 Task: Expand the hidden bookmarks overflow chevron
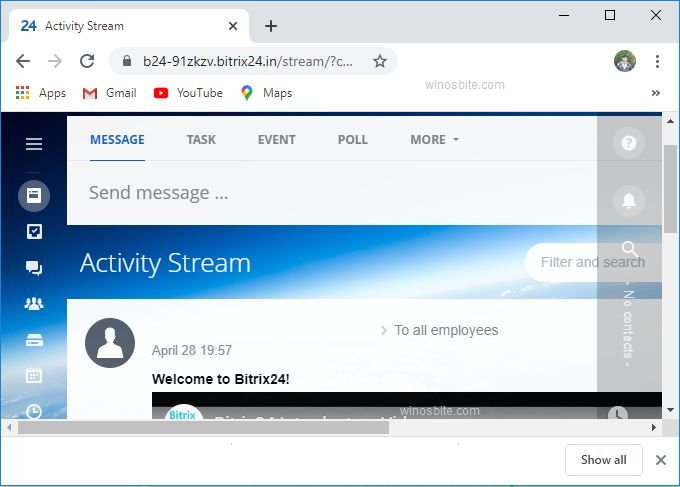(x=656, y=93)
